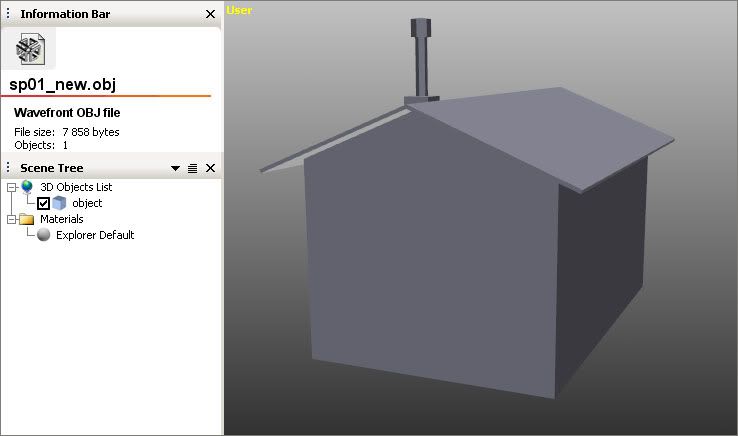
Task: Grab the Information Bar panel grip handle
Action: click(x=8, y=14)
